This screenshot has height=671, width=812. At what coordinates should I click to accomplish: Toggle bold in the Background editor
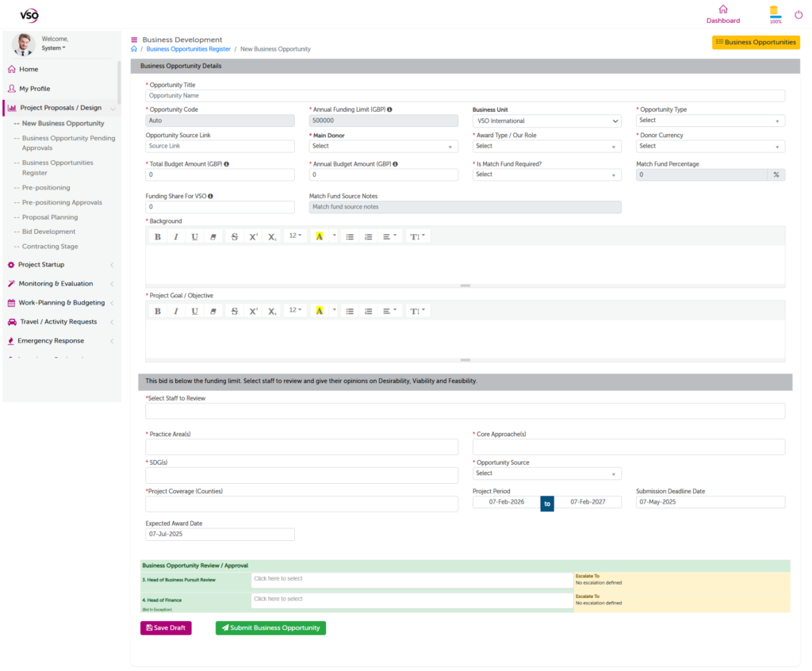click(157, 236)
